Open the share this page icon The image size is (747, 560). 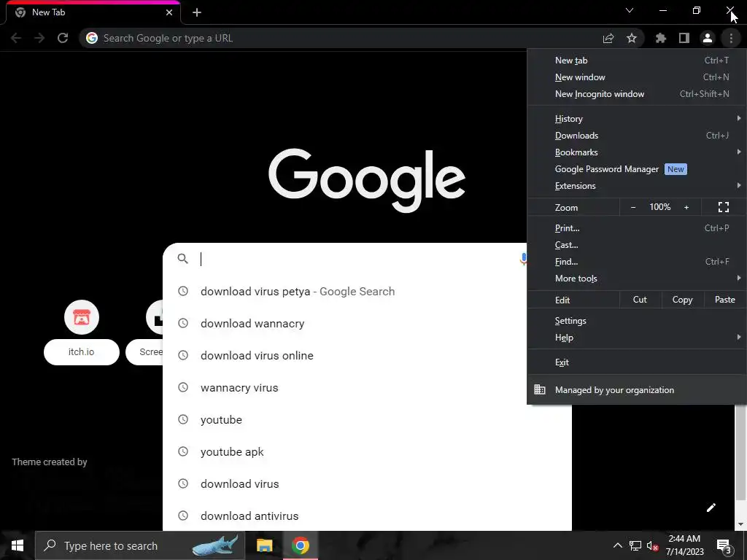[608, 38]
